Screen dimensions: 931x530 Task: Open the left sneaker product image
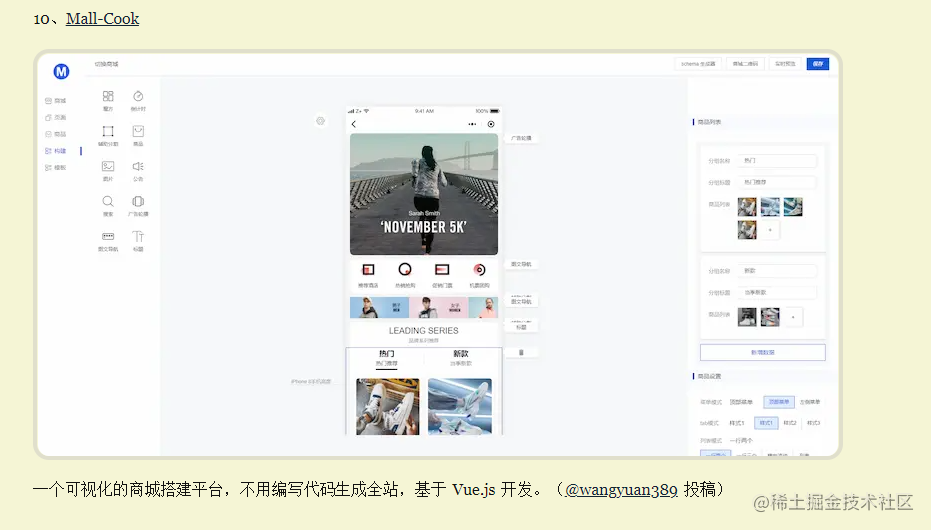(x=388, y=407)
